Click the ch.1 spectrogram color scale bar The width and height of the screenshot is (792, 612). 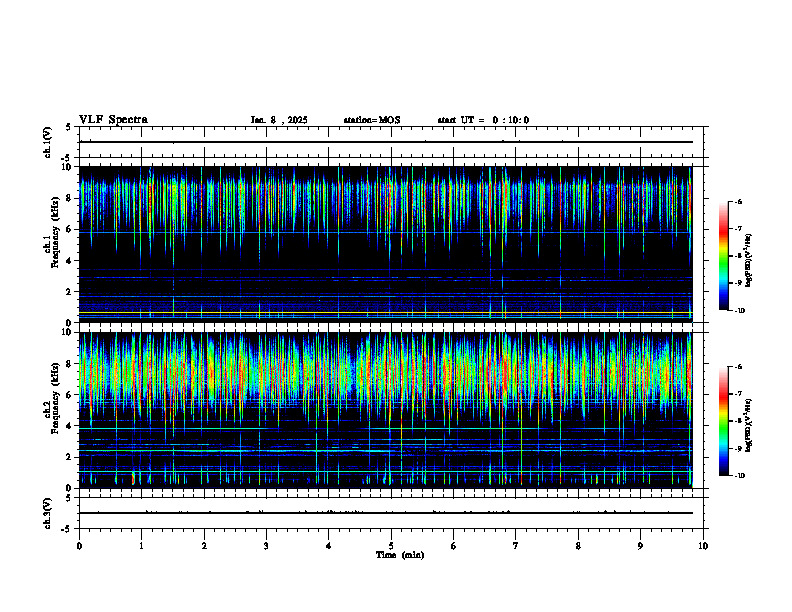724,256
